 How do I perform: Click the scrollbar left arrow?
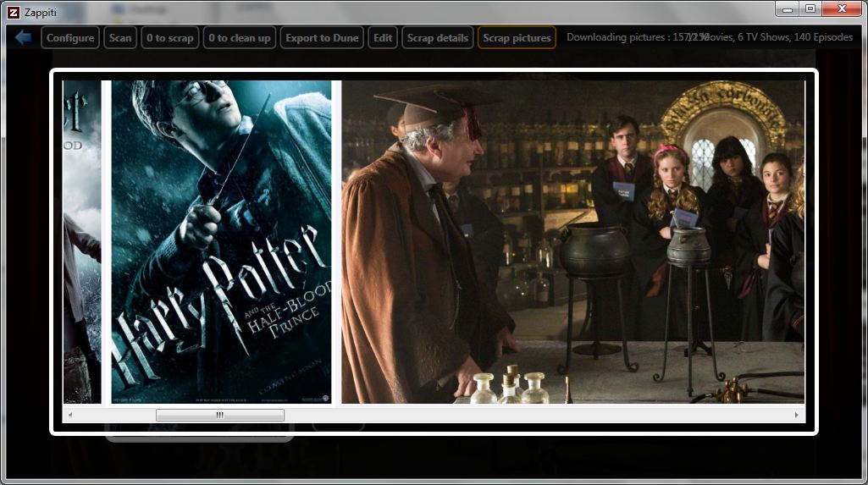(70, 415)
